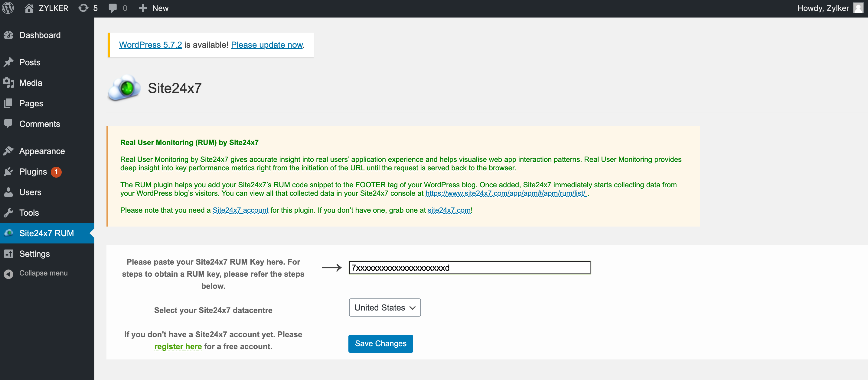
Task: Click the RUM key input field
Action: click(469, 268)
